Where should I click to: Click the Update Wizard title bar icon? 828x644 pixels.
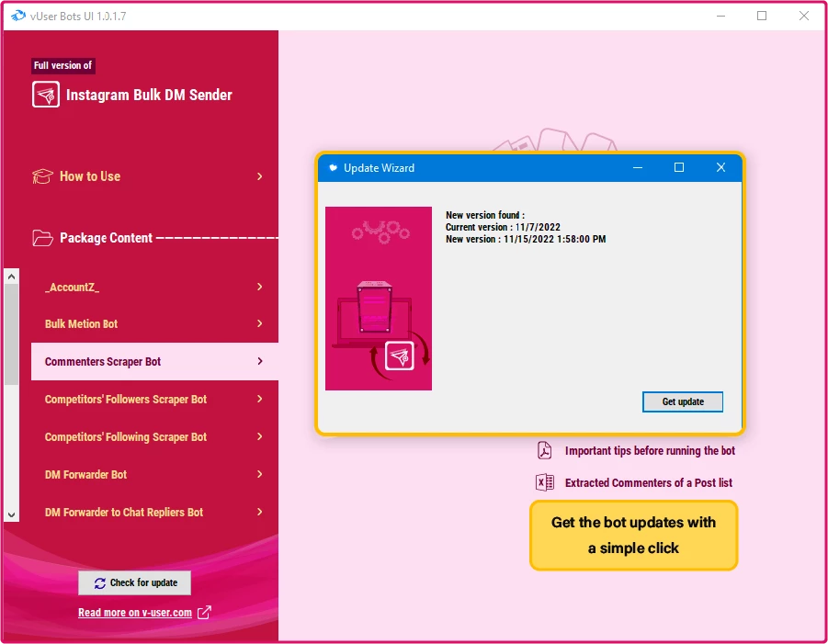[x=333, y=168]
